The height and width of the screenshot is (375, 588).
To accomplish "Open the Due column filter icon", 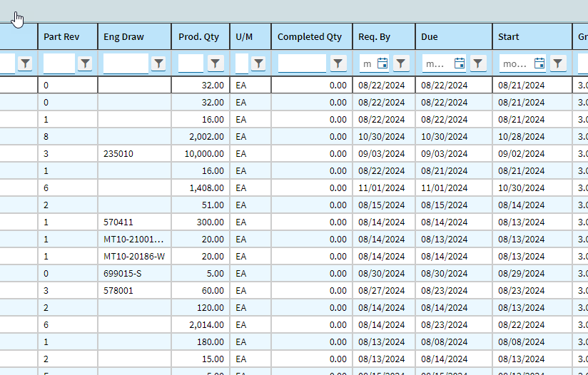I will pos(478,63).
